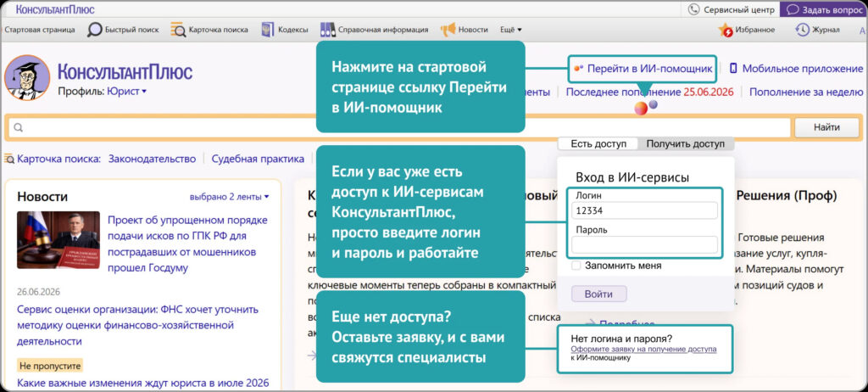The height and width of the screenshot is (392, 868).
Task: Open the judge news thumbnail image
Action: click(58, 239)
